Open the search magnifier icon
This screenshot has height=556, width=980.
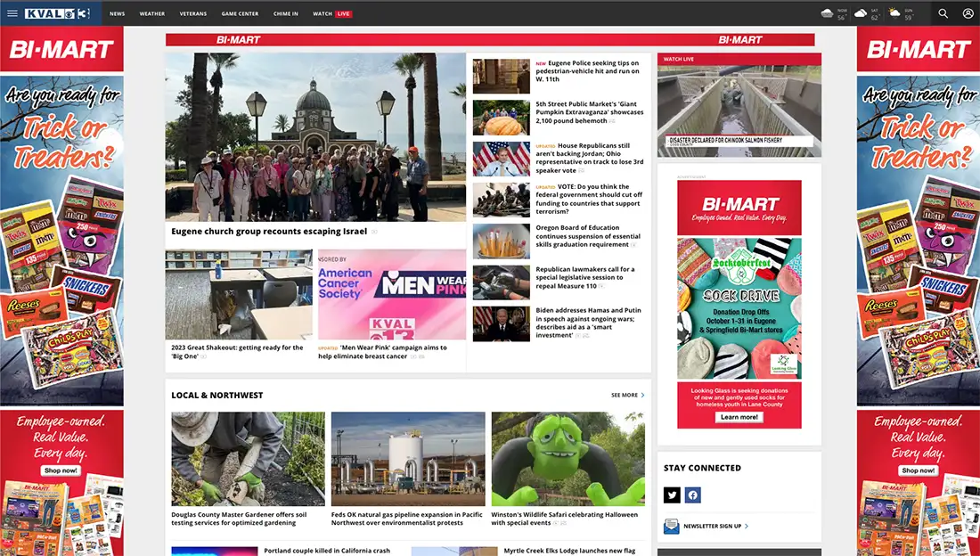(x=943, y=13)
